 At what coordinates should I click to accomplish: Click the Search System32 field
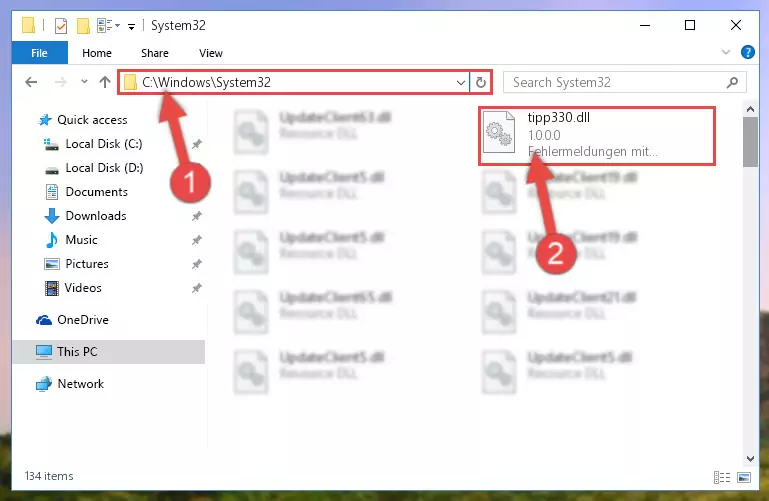pyautogui.click(x=624, y=82)
